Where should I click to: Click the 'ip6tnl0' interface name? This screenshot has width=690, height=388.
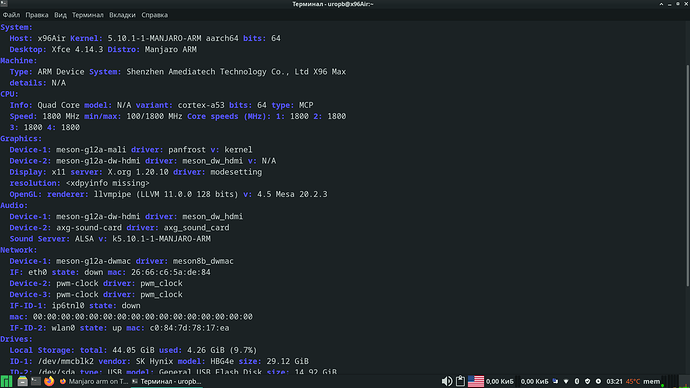68,306
